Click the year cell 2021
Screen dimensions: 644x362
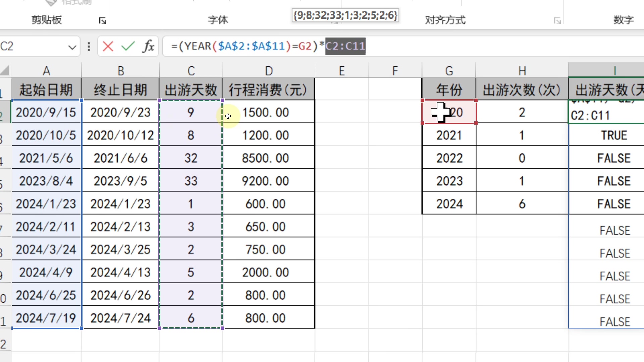pos(449,135)
